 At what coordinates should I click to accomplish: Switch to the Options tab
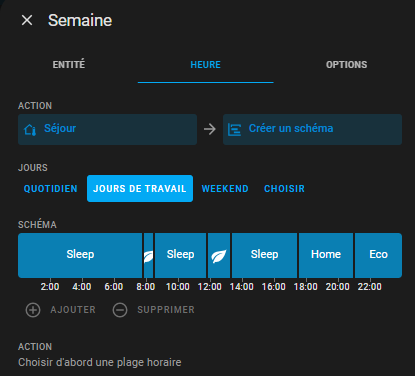pos(346,65)
